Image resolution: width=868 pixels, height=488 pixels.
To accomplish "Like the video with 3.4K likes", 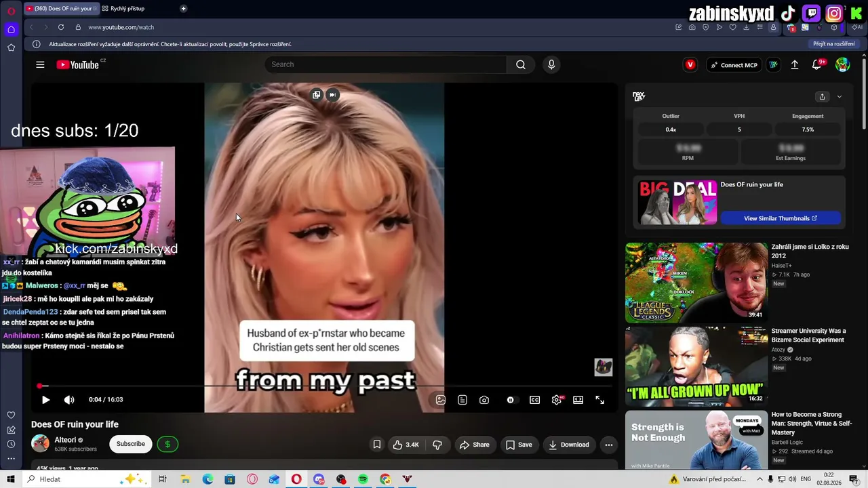I will (x=406, y=445).
